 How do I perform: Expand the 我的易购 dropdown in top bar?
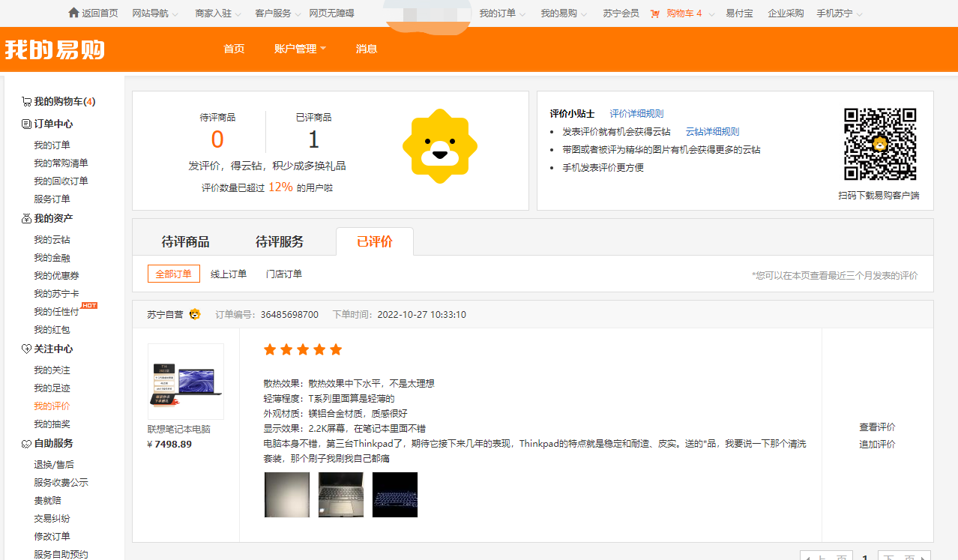(564, 13)
